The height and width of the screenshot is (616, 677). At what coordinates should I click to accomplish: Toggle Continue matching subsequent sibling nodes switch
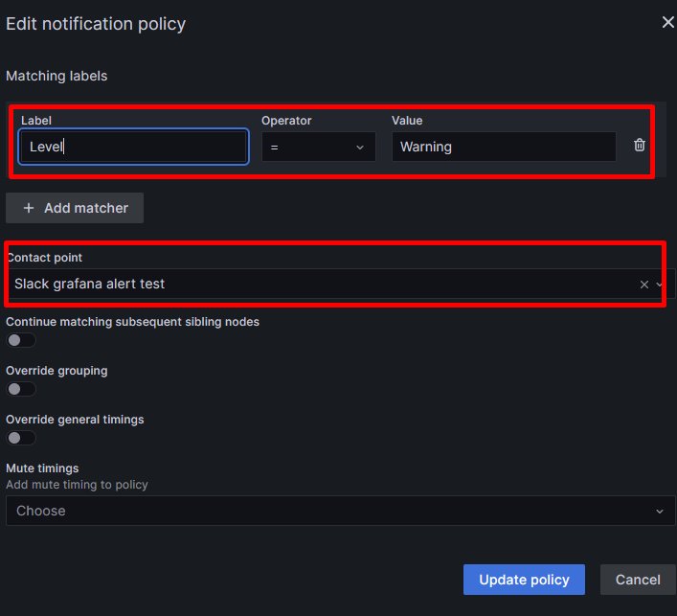tap(21, 340)
